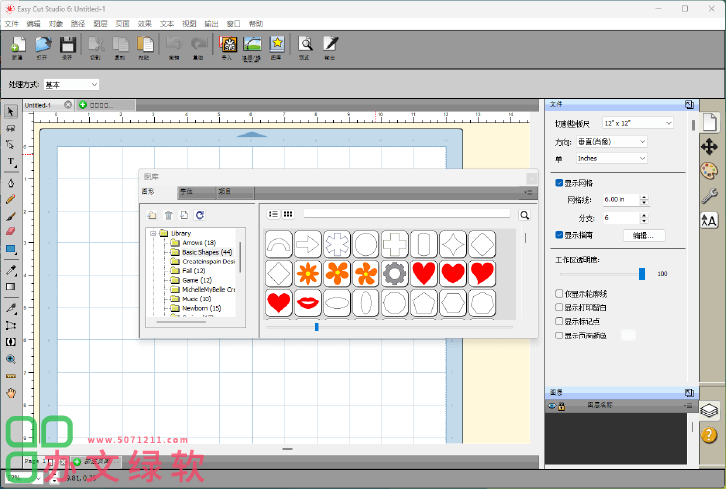Viewport: 726px width, 489px height.
Task: Increase the subdivisions stepper value
Action: pyautogui.click(x=644, y=215)
